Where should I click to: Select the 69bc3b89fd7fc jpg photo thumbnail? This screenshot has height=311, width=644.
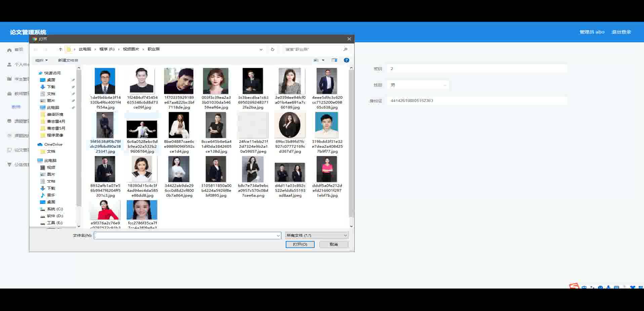coord(290,125)
